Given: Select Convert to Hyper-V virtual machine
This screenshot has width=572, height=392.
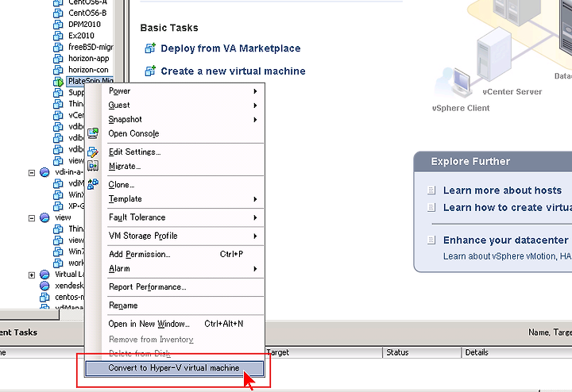Looking at the screenshot, I should (174, 368).
